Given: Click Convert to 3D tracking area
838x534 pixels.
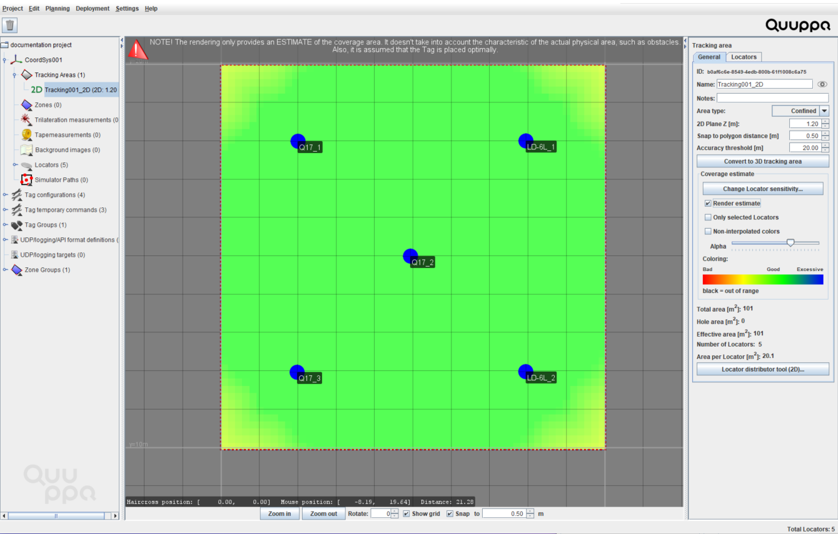Looking at the screenshot, I should coord(763,161).
